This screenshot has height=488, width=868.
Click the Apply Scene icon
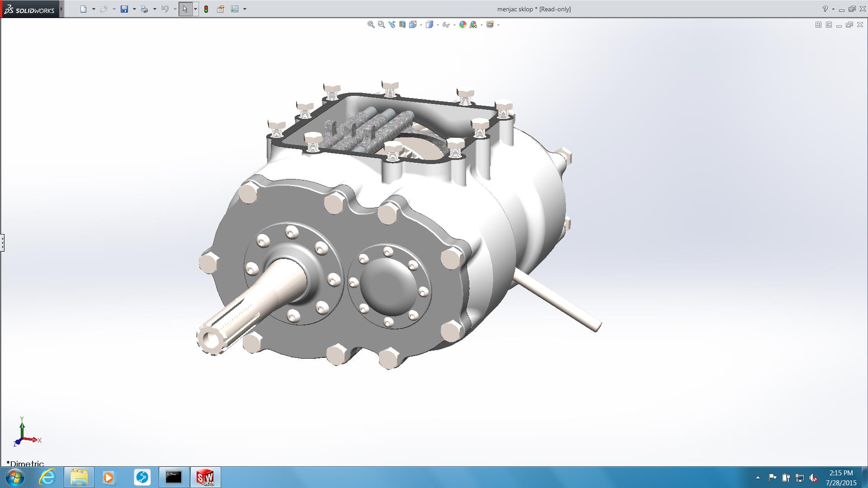(473, 25)
